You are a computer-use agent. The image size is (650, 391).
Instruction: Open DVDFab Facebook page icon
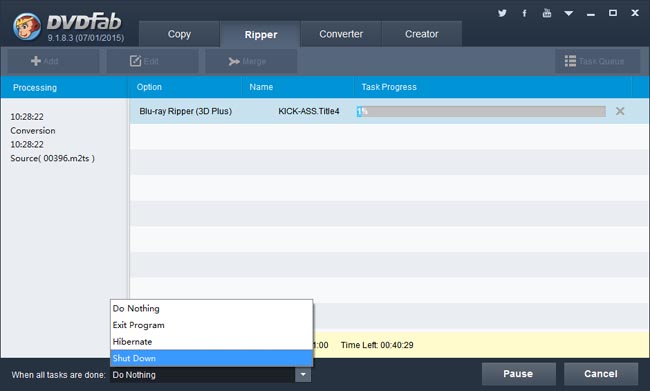[524, 13]
